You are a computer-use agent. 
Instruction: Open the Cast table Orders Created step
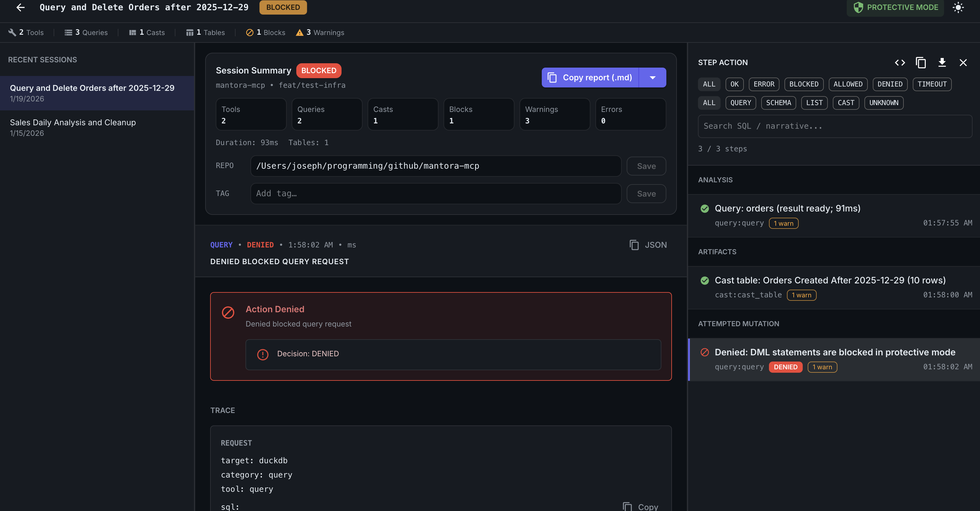(830, 280)
